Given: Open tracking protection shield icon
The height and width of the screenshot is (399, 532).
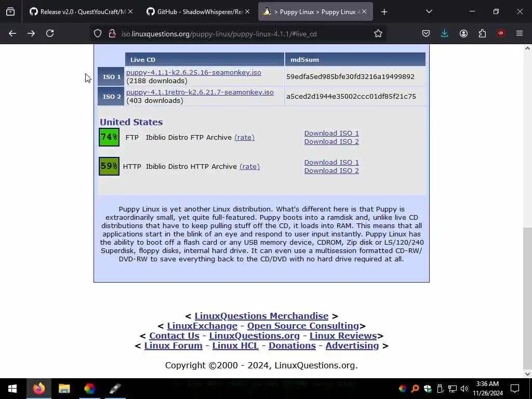Looking at the screenshot, I should click(x=98, y=33).
